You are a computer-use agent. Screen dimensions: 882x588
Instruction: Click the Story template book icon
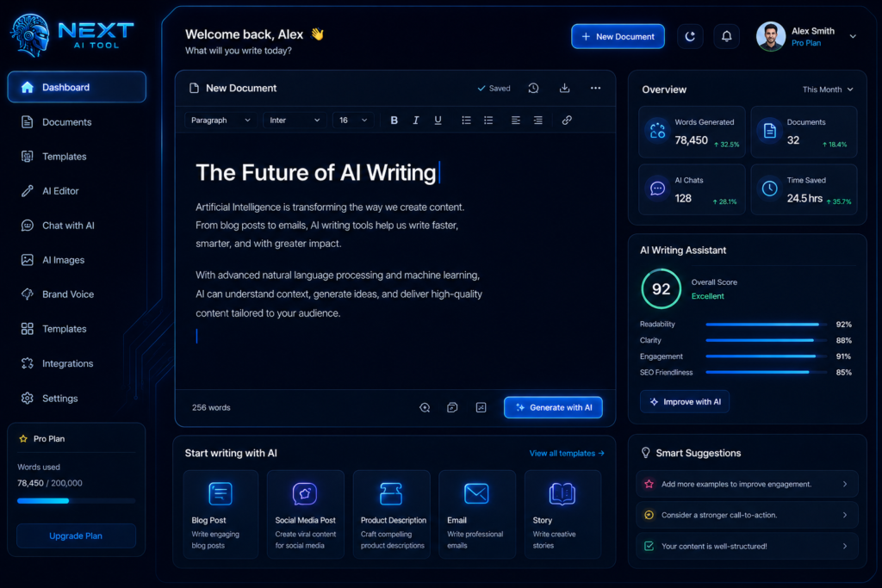coord(562,493)
